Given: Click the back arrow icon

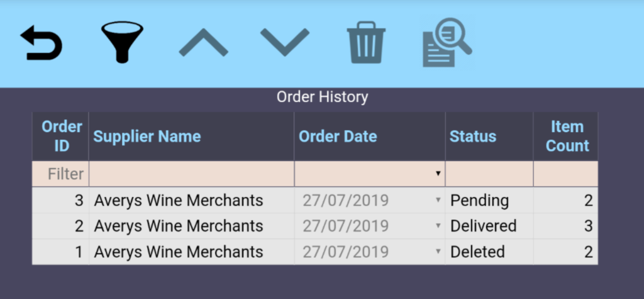Looking at the screenshot, I should pos(42,44).
